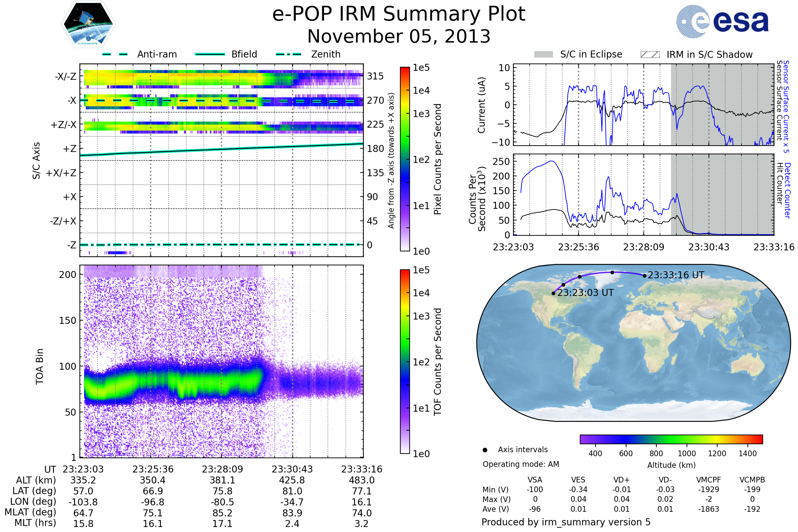This screenshot has height=532, width=798.
Task: Click the ESA logo
Action: click(722, 21)
